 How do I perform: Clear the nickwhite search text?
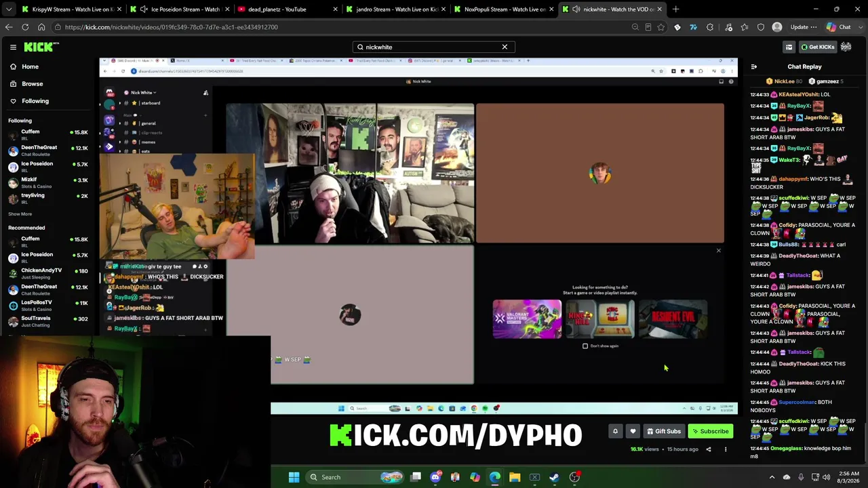(505, 47)
